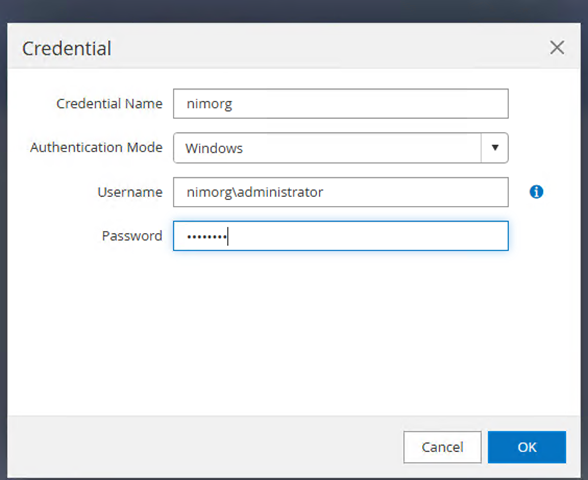The height and width of the screenshot is (480, 588).
Task: Focus the Credential Name input field
Action: tap(340, 104)
